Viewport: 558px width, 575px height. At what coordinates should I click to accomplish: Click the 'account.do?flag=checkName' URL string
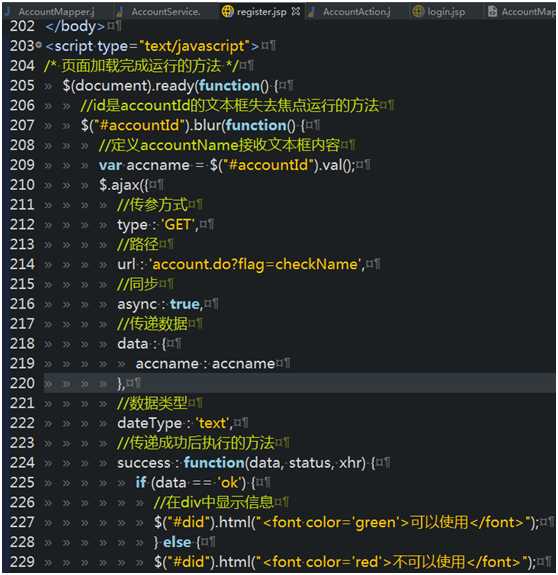point(256,264)
